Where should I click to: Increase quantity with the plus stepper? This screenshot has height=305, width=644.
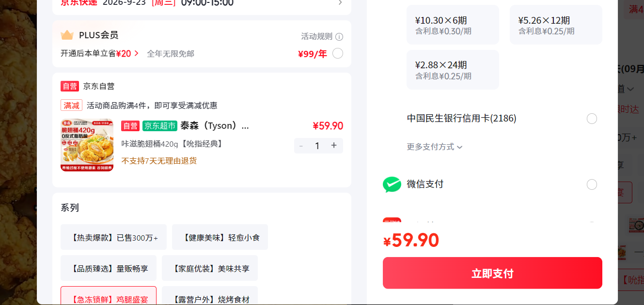click(334, 145)
